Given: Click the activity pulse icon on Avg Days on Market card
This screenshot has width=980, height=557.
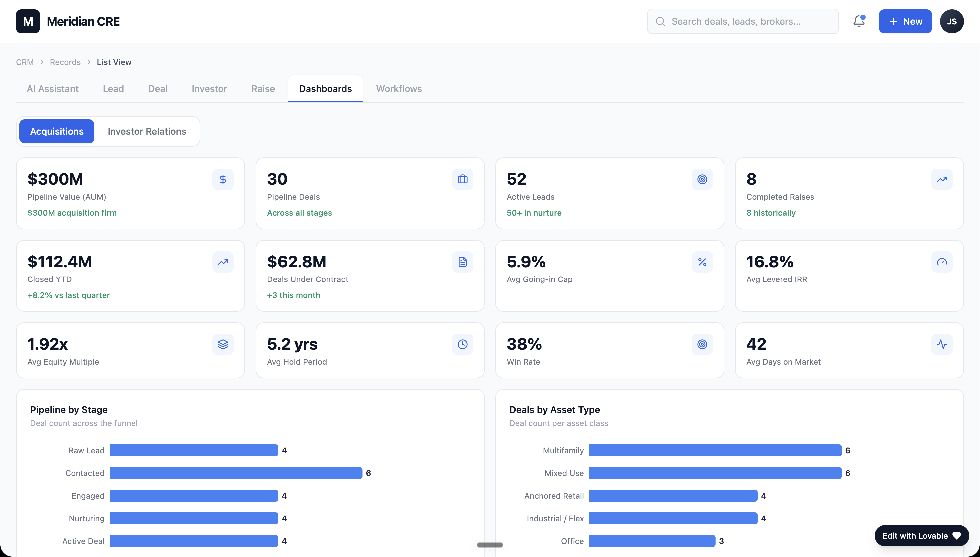Looking at the screenshot, I should (x=942, y=344).
